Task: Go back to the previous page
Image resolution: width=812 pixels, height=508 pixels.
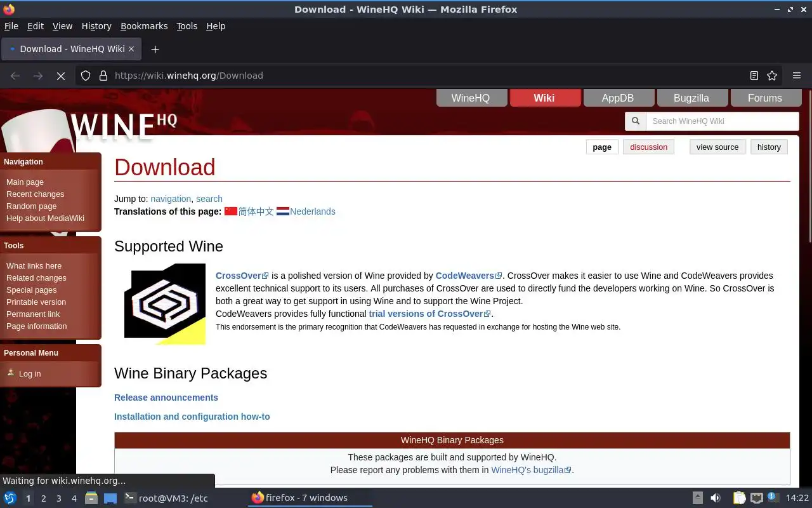Action: (15, 76)
